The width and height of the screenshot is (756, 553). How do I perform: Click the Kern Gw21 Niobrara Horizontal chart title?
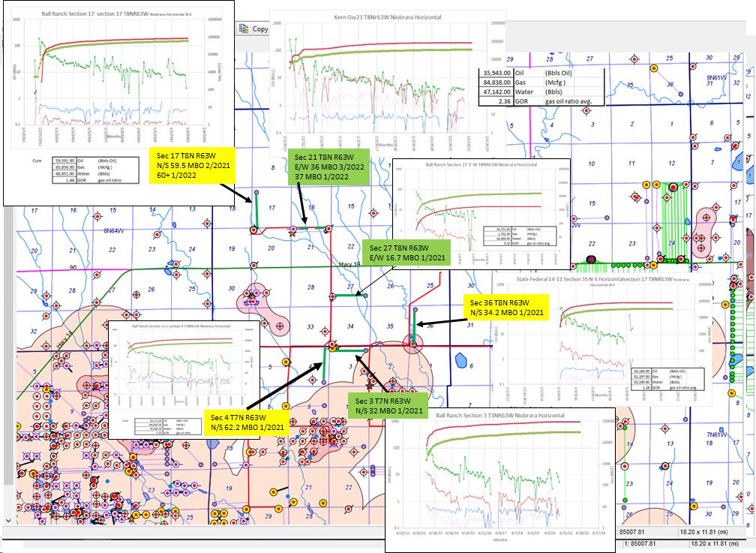[x=390, y=17]
